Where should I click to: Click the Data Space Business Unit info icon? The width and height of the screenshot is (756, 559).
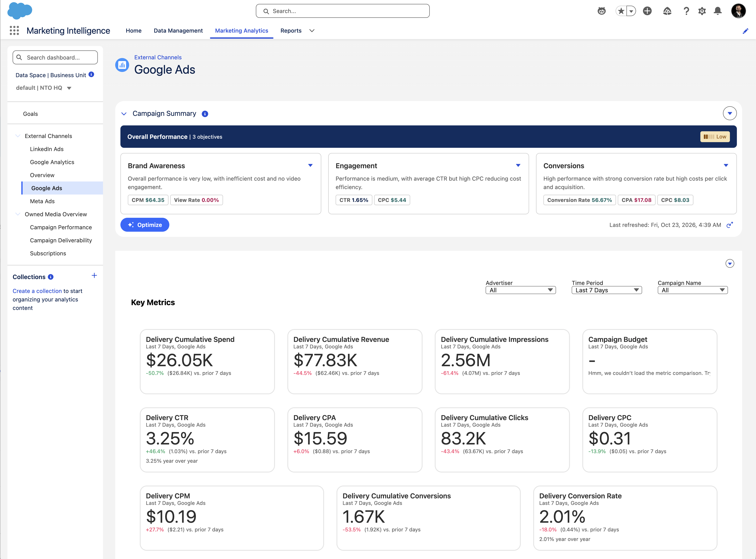pyautogui.click(x=91, y=75)
